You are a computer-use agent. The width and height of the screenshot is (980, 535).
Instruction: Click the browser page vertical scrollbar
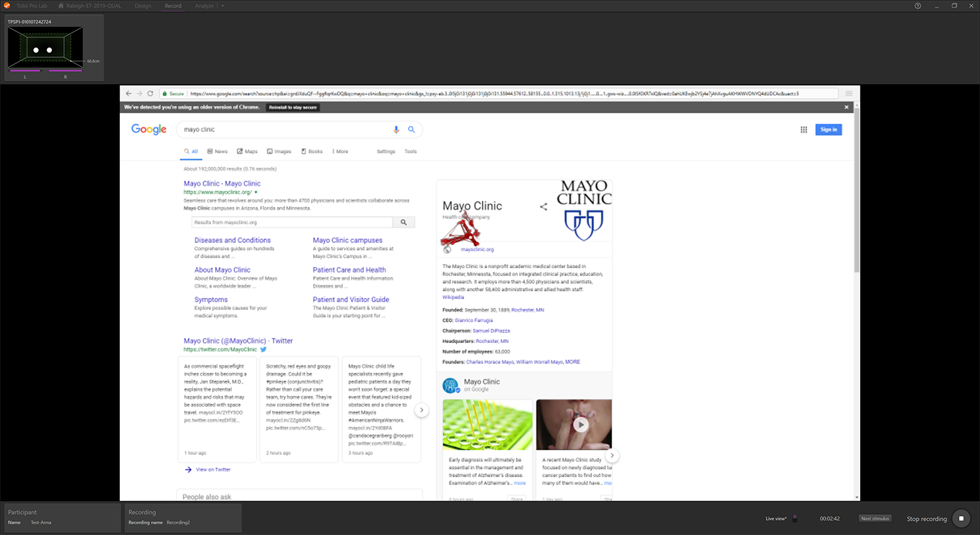click(856, 191)
